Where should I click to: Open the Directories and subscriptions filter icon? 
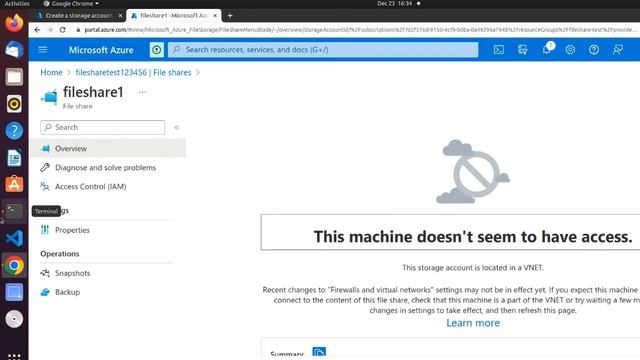click(522, 50)
